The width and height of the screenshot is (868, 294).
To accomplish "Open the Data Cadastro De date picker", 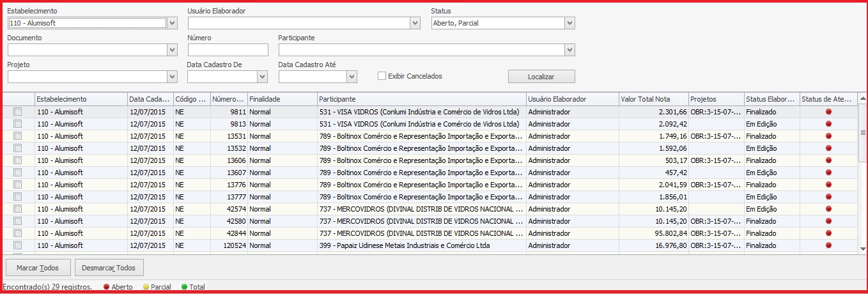I will tap(262, 77).
